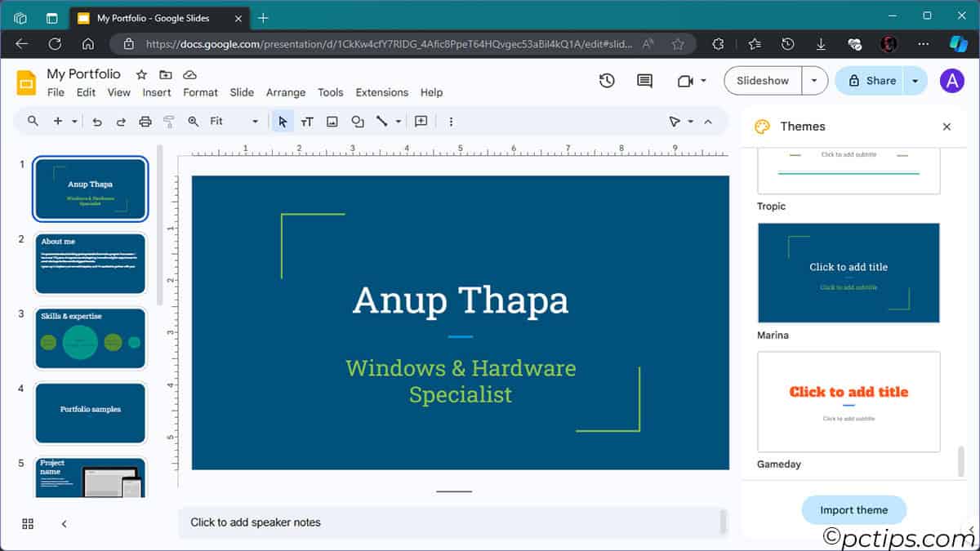980x551 pixels.
Task: Click the Undo arrow in toolbar
Action: tap(97, 122)
